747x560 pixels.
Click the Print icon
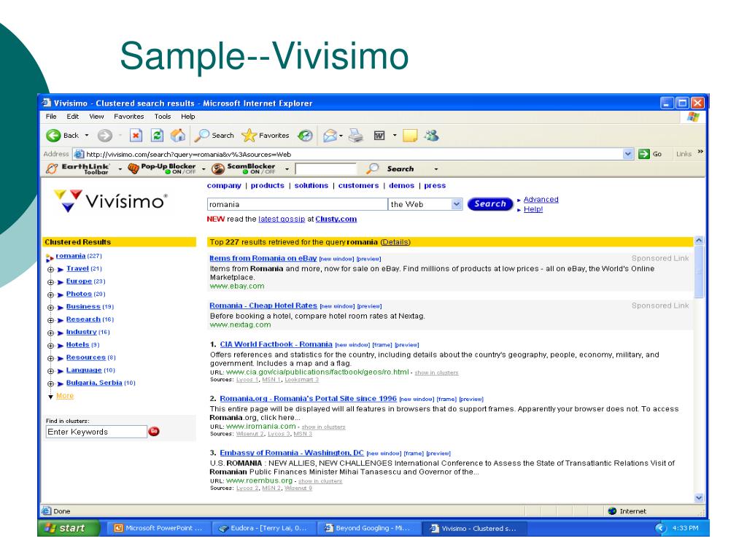pyautogui.click(x=355, y=136)
